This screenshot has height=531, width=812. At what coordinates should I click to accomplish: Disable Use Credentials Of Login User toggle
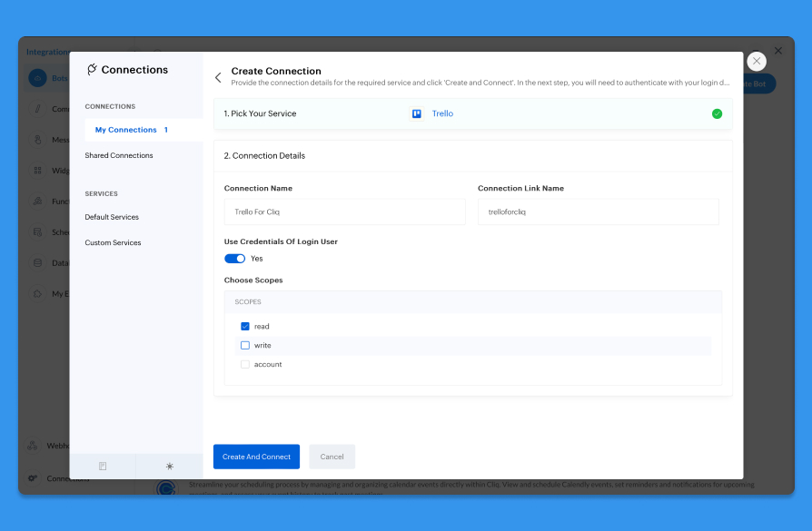(235, 259)
